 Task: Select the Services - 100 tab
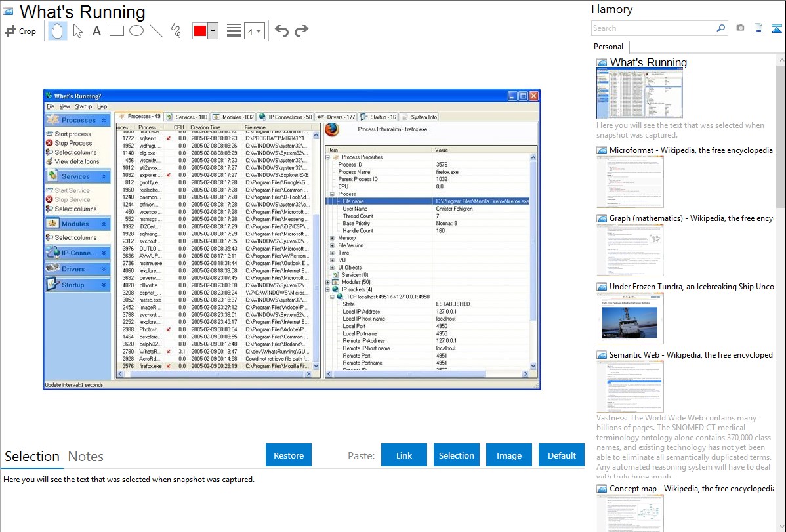click(x=187, y=117)
